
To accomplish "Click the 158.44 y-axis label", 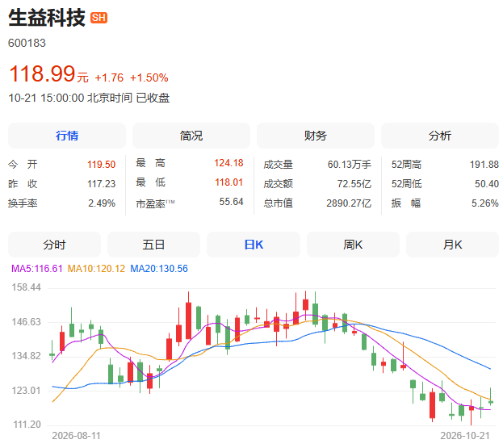I will click(27, 287).
